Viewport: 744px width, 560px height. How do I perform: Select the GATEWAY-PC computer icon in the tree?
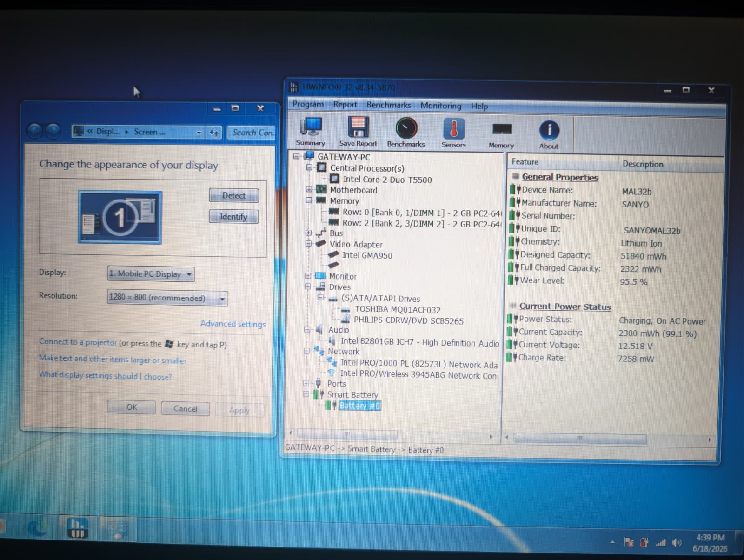[x=309, y=156]
